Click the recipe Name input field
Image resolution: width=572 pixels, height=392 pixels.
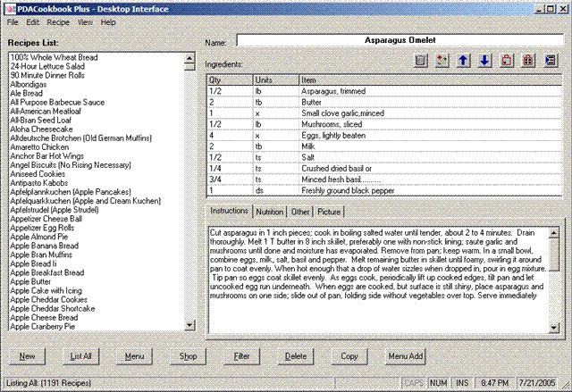coord(400,40)
